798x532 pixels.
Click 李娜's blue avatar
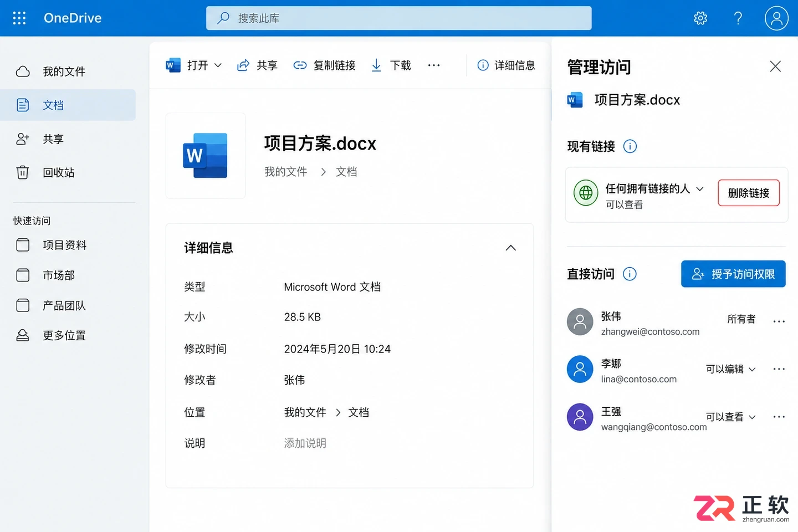point(580,369)
